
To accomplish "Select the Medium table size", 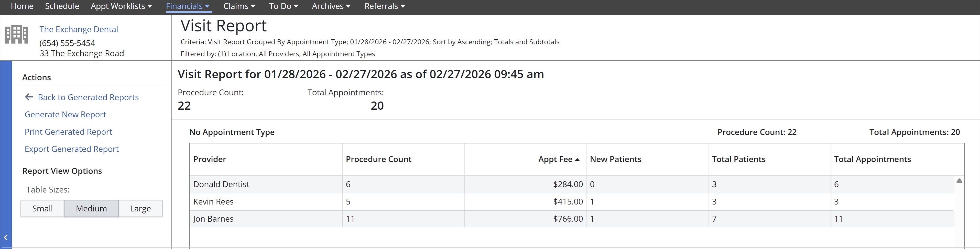I will pyautogui.click(x=91, y=209).
